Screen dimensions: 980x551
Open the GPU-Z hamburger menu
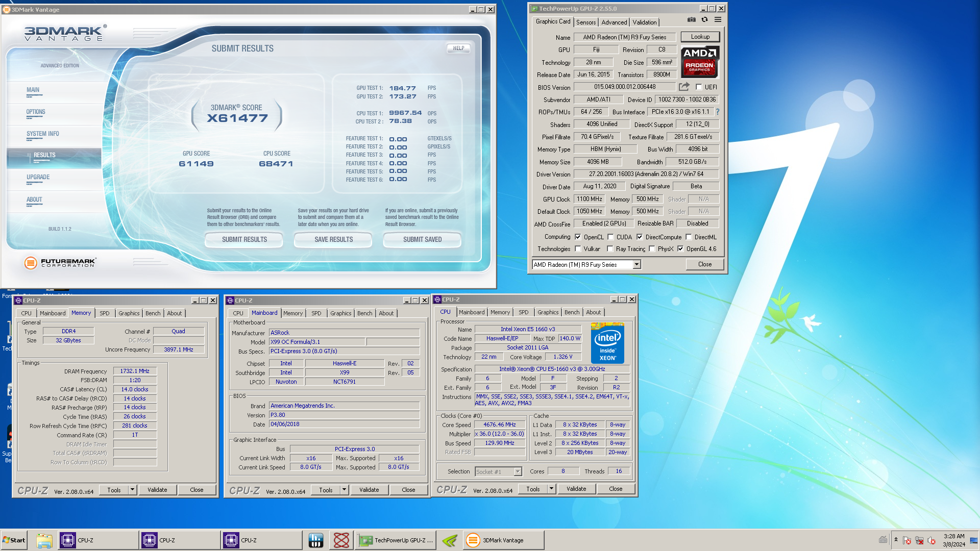pyautogui.click(x=718, y=20)
